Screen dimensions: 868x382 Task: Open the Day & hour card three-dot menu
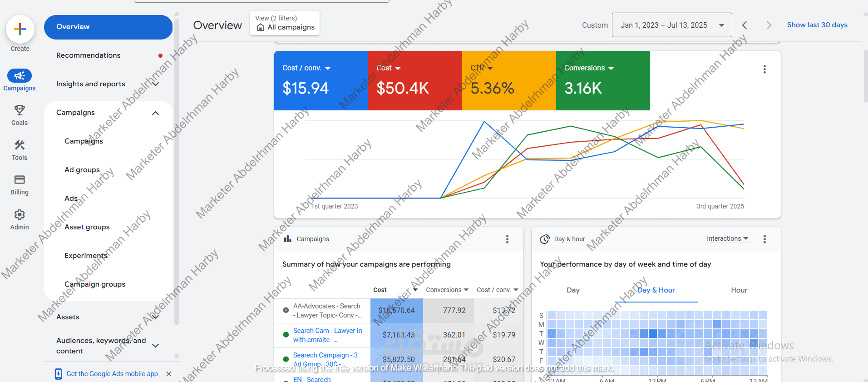[x=764, y=239]
